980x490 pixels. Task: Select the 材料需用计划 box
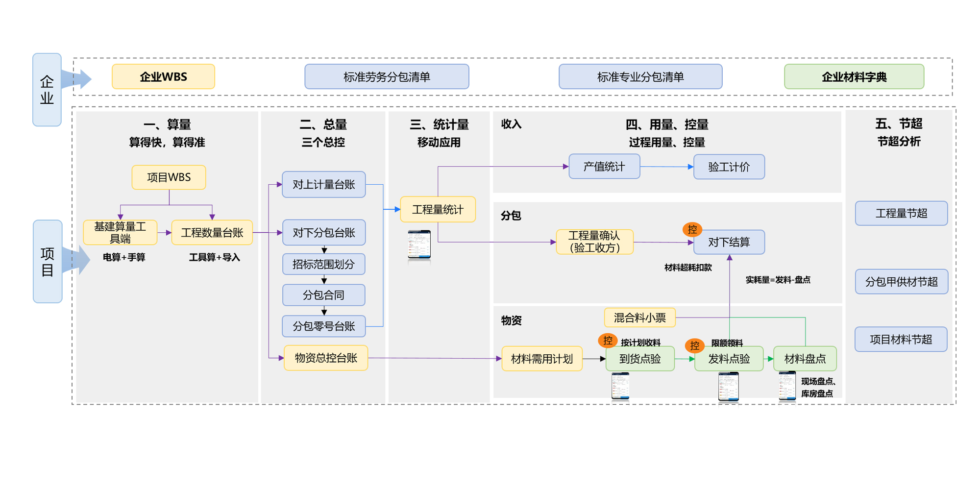(x=541, y=359)
